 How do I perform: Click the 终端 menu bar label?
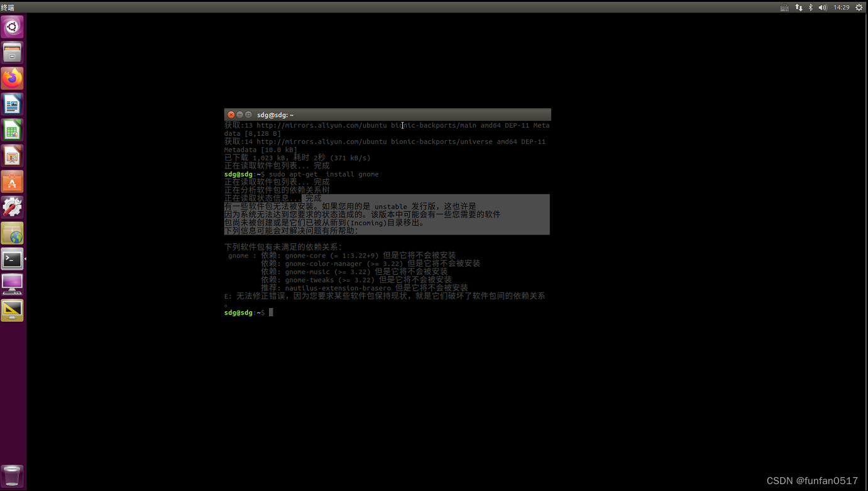click(9, 7)
